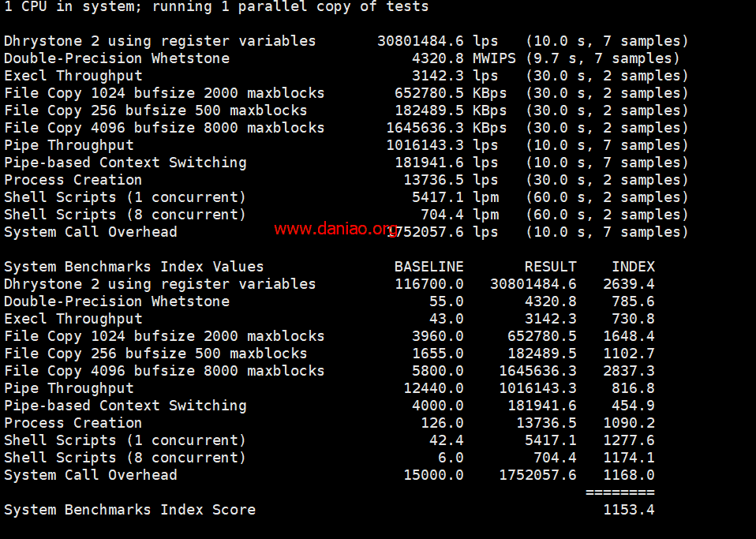Screen dimensions: 756x539
Task: Click System Call Overhead baseline 15000.0
Action: 433,475
